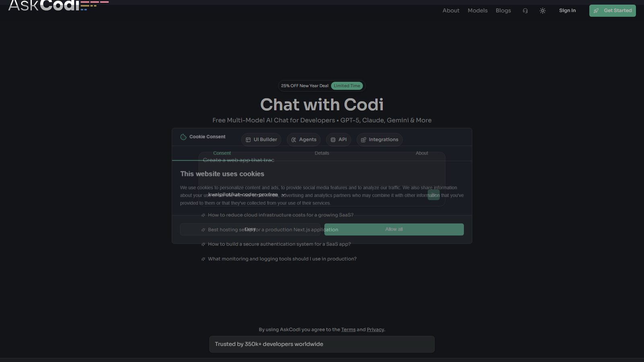Click the sparkle icon beside the SaaS costs prompt
This screenshot has width=644, height=362.
202,215
